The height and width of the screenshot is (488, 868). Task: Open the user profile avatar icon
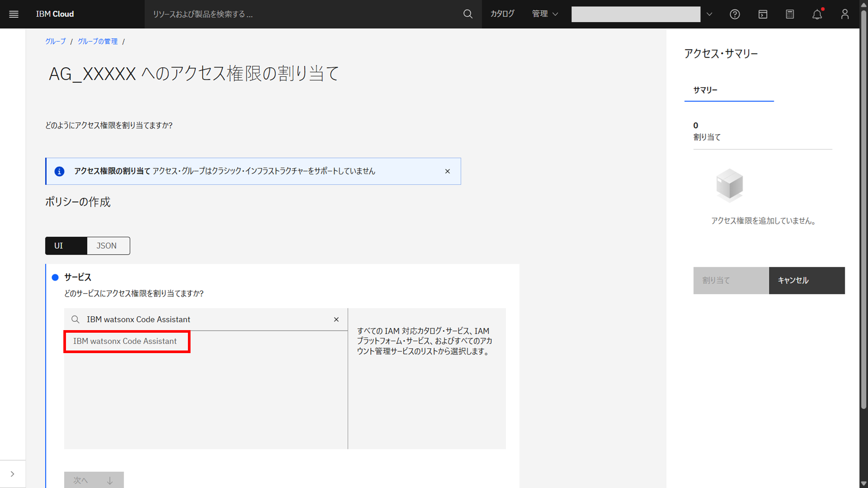845,14
